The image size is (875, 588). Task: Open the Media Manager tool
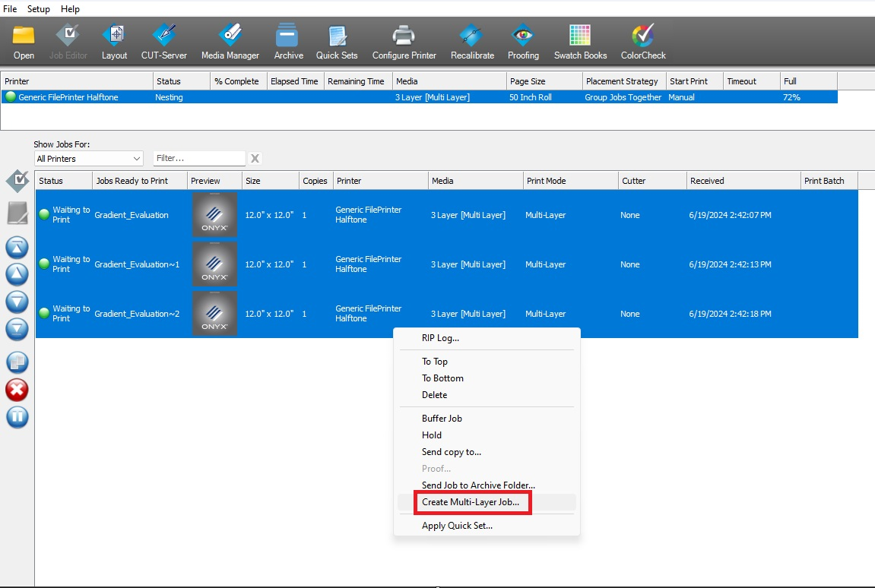pos(230,42)
